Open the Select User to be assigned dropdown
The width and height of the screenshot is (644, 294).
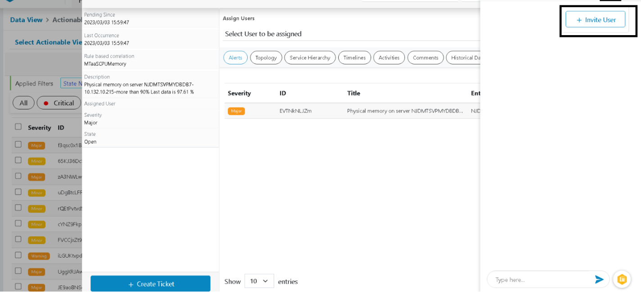click(351, 34)
